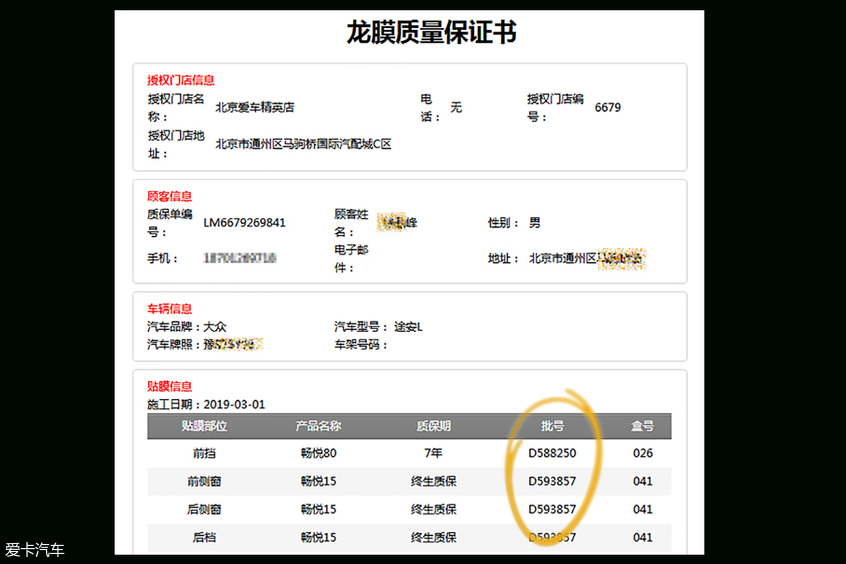Click the box number 026
The height and width of the screenshot is (564, 846).
[x=643, y=453]
